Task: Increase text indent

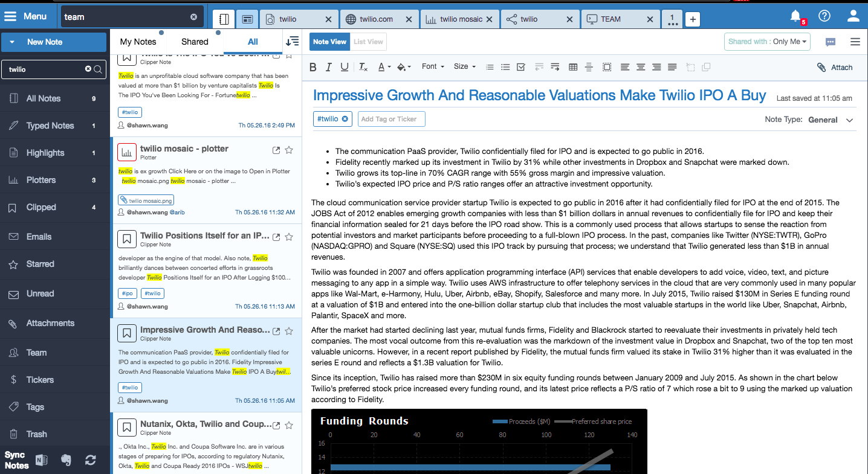Action: tap(555, 67)
